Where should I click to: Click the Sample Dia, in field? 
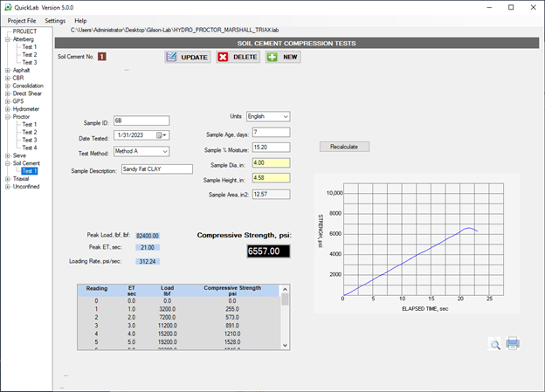coord(271,163)
